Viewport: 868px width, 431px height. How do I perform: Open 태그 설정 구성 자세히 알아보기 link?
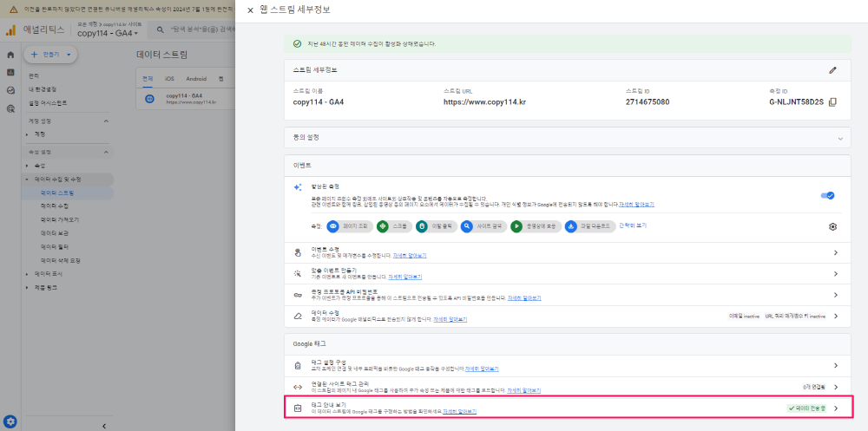[x=482, y=369]
